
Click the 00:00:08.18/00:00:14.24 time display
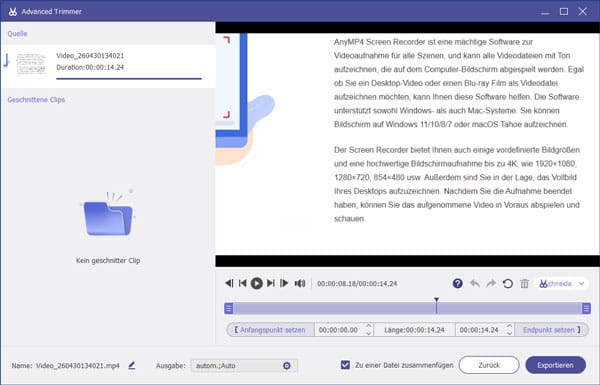(357, 284)
